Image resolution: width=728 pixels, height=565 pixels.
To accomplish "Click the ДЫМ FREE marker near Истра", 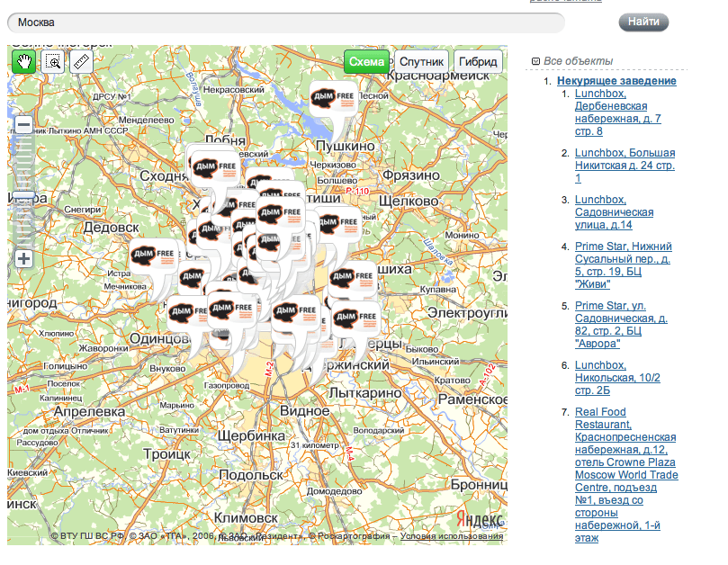I will coord(153,256).
